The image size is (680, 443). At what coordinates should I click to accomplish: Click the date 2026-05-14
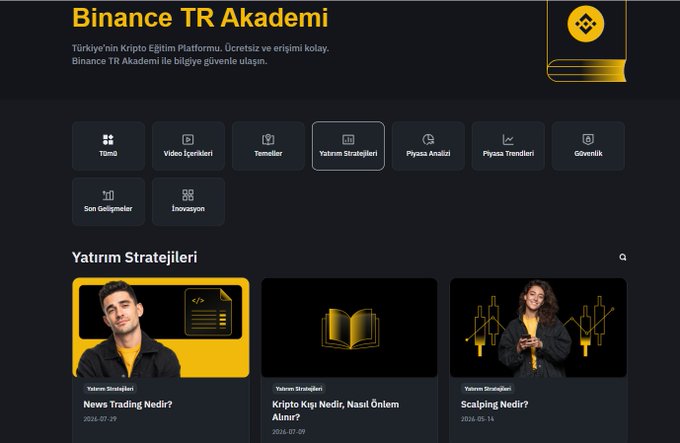477,419
